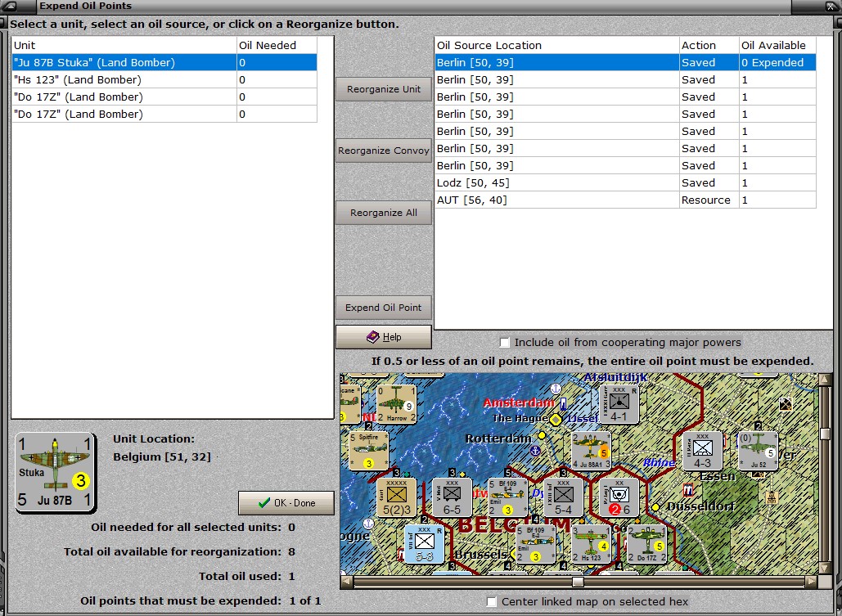Click the Reorganize Convoy button

[384, 151]
